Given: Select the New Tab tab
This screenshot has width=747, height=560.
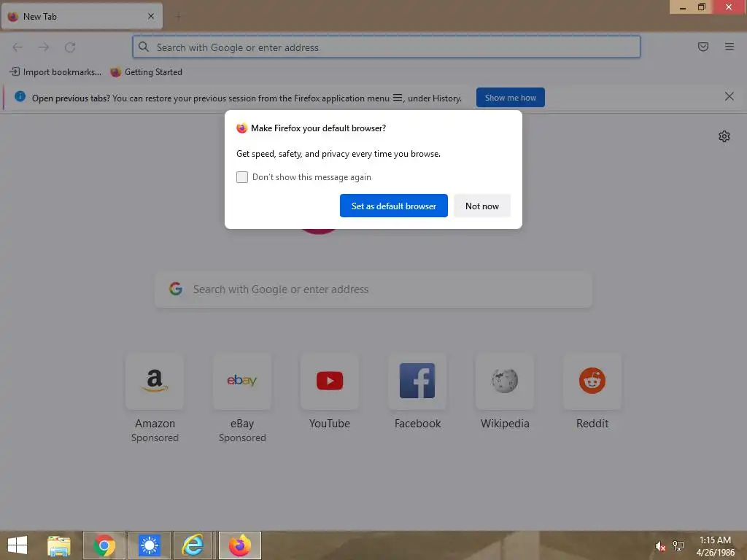Looking at the screenshot, I should coord(82,17).
